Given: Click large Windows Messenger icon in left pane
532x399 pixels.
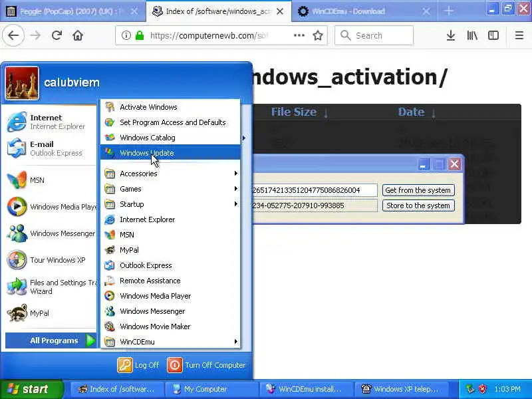Looking at the screenshot, I should [17, 233].
